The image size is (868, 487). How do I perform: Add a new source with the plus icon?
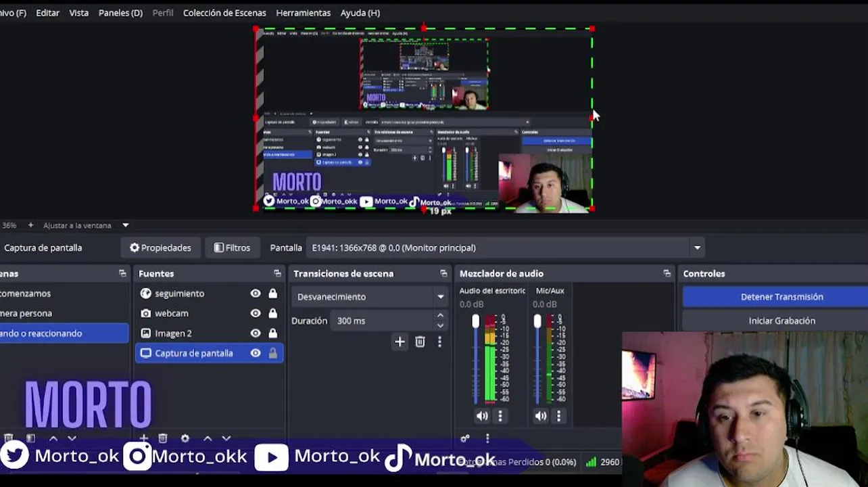pos(143,438)
